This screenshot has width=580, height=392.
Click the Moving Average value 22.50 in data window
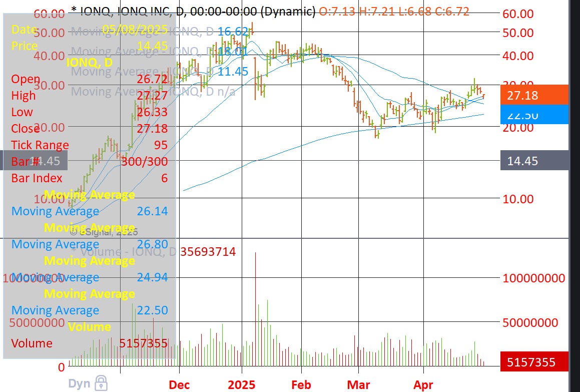click(153, 310)
